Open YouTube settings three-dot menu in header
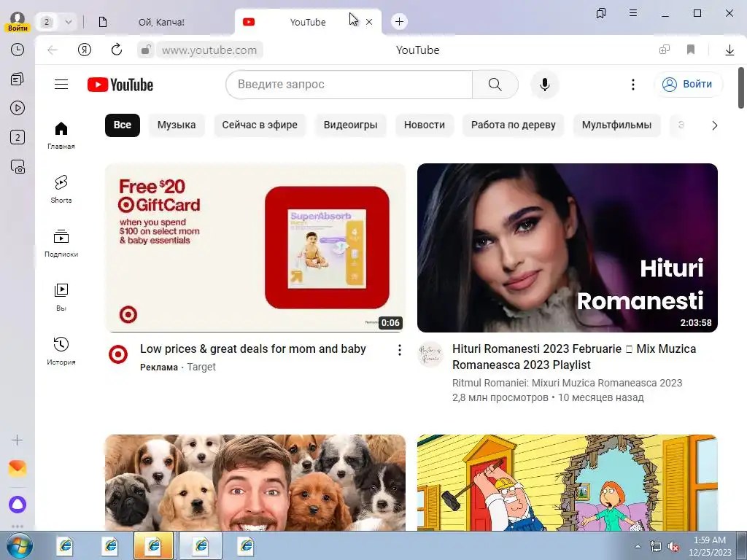 [x=632, y=85]
